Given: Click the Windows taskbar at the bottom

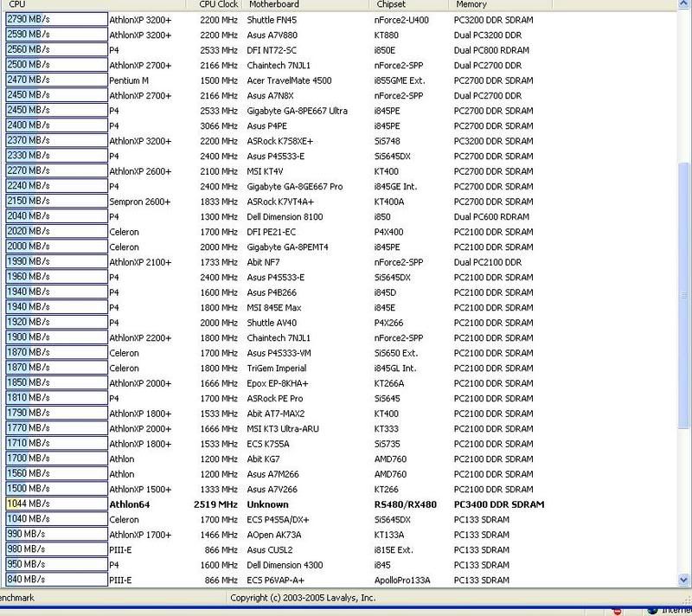Looking at the screenshot, I should (346, 611).
